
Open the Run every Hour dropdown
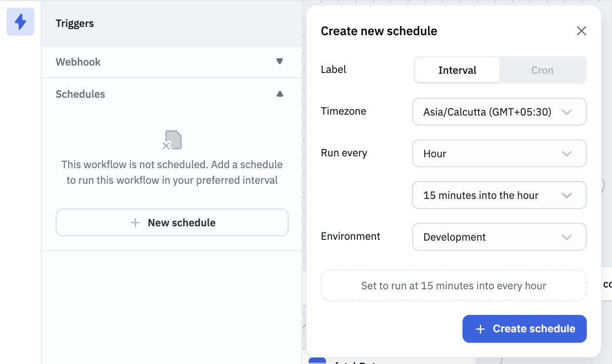(499, 153)
